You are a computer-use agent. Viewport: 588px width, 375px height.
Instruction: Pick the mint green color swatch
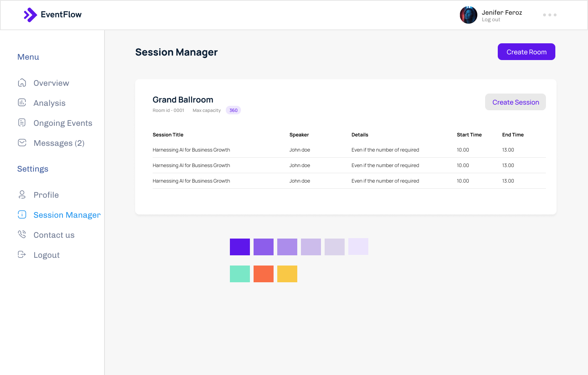(x=240, y=274)
